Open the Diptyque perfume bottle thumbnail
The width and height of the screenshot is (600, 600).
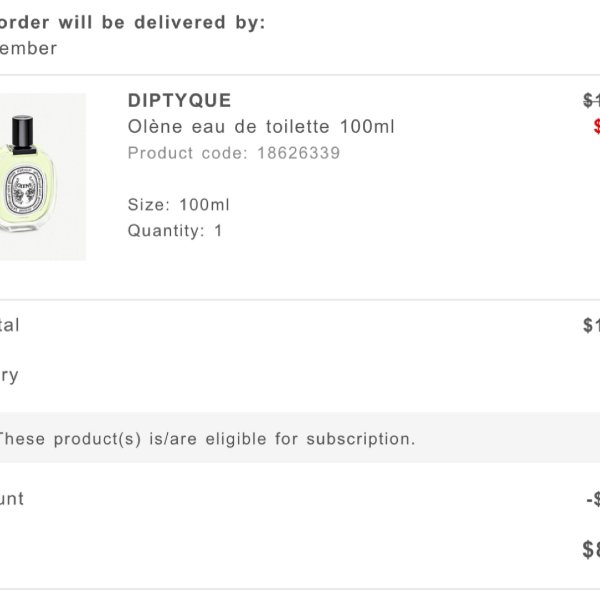42,177
